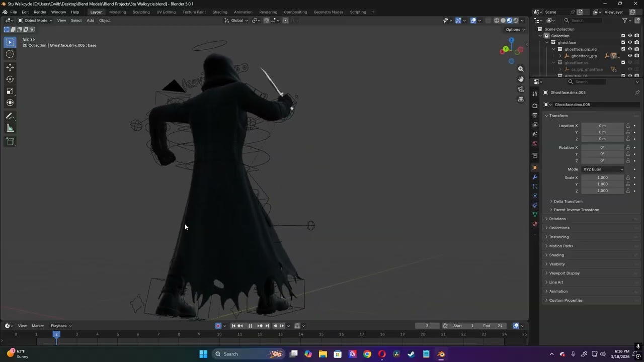Expand the Relations panel

[557, 219]
